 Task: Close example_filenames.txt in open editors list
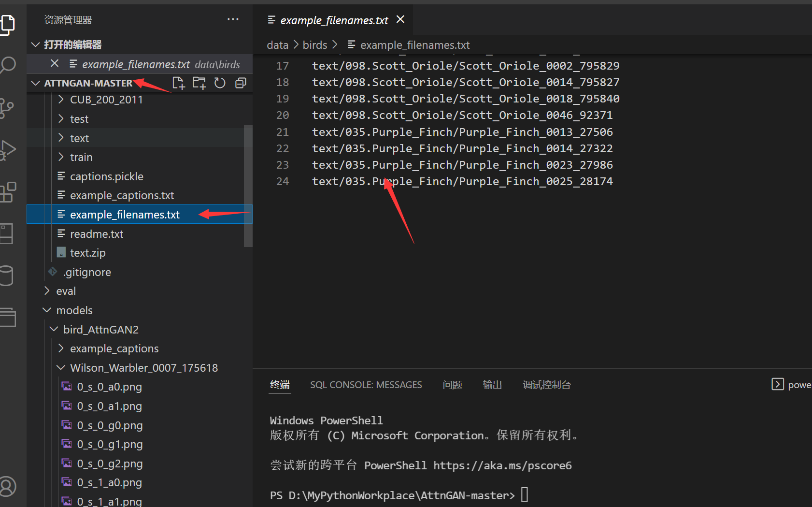coord(55,64)
